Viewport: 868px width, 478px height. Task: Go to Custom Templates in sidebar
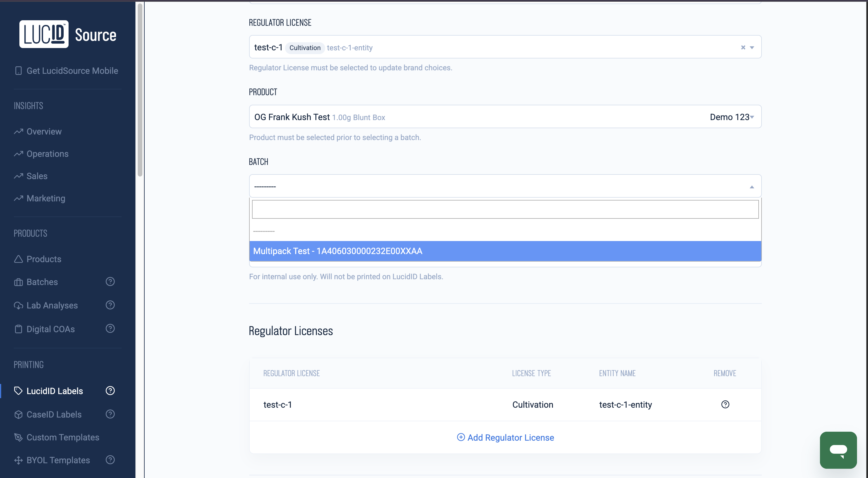(x=63, y=437)
